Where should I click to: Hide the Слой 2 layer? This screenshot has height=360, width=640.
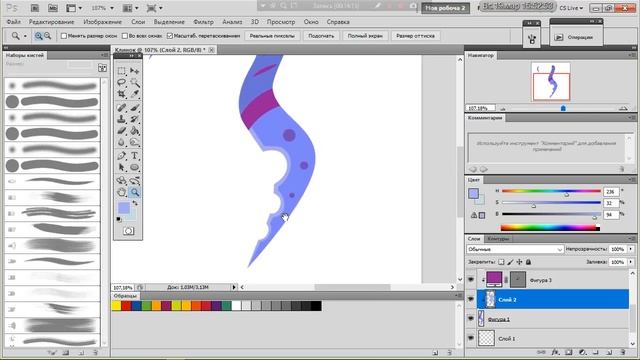pyautogui.click(x=471, y=300)
